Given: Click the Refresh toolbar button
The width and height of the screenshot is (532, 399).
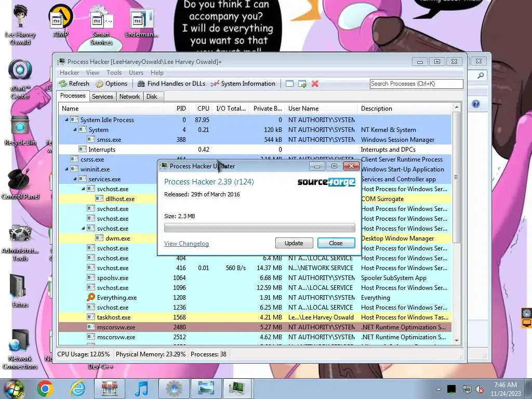Looking at the screenshot, I should pyautogui.click(x=74, y=84).
